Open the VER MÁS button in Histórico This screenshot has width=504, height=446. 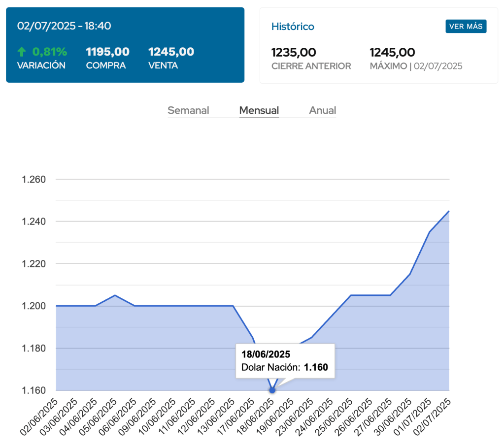click(466, 27)
